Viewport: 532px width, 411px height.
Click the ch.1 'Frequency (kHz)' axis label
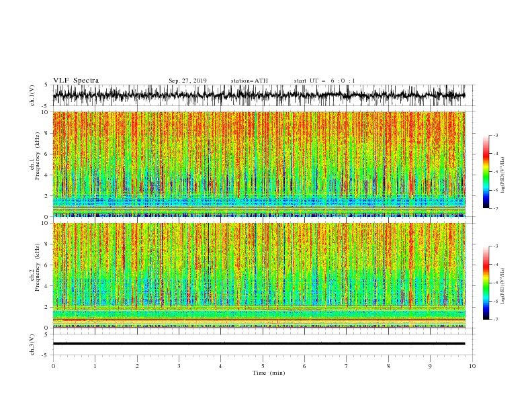38,156
